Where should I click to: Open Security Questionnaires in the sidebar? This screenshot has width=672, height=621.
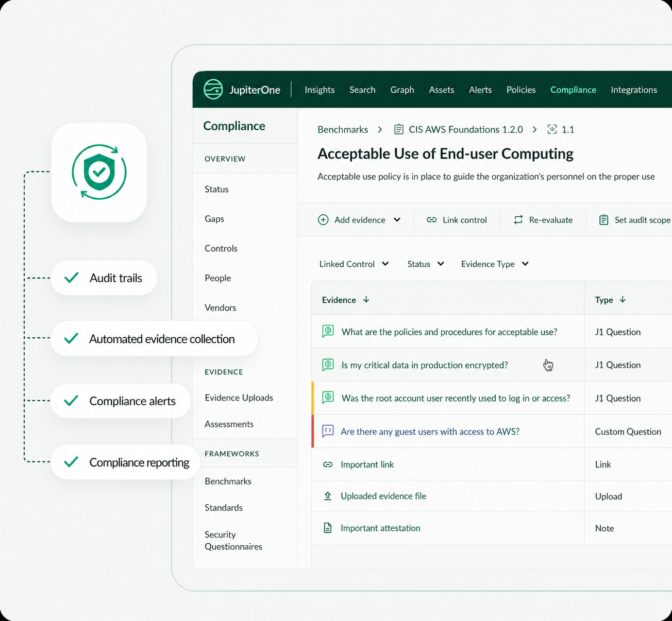point(233,540)
